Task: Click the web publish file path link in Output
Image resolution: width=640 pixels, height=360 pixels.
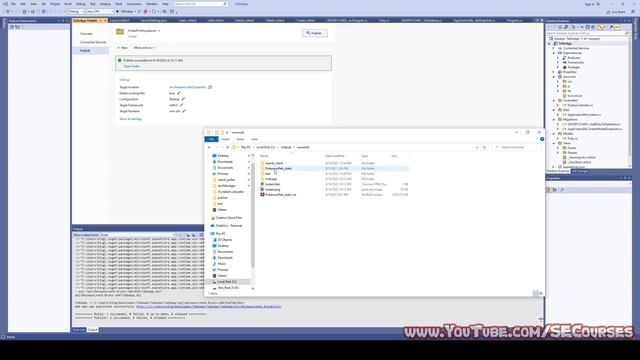Action: point(209,307)
